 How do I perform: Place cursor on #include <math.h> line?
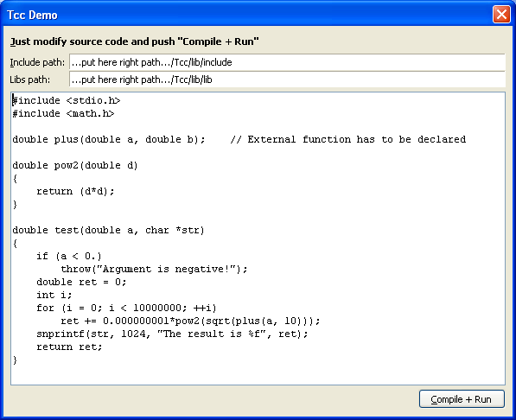click(x=63, y=113)
